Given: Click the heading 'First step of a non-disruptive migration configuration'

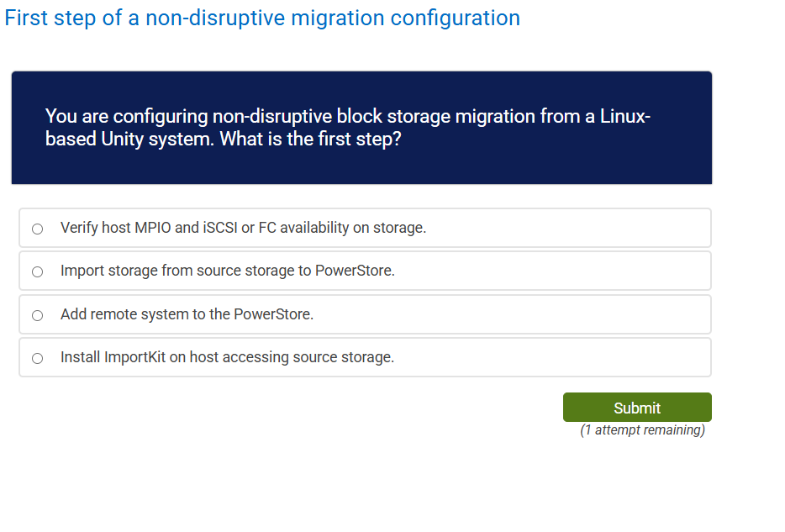Looking at the screenshot, I should click(262, 18).
